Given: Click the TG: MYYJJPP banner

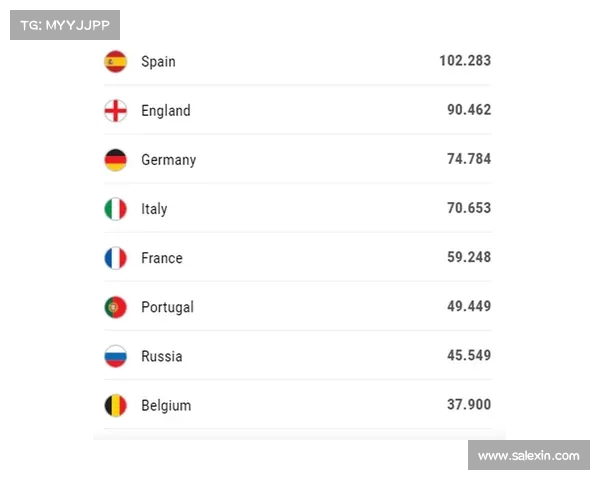Looking at the screenshot, I should (x=65, y=25).
